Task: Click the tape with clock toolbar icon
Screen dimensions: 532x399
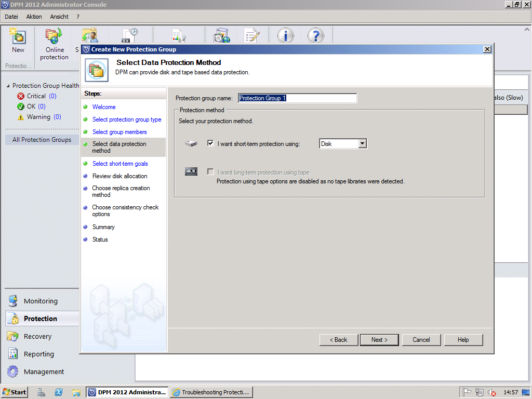Action: [130, 36]
